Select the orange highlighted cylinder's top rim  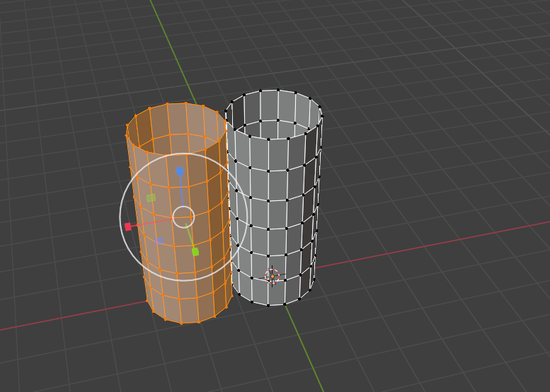coord(176,103)
